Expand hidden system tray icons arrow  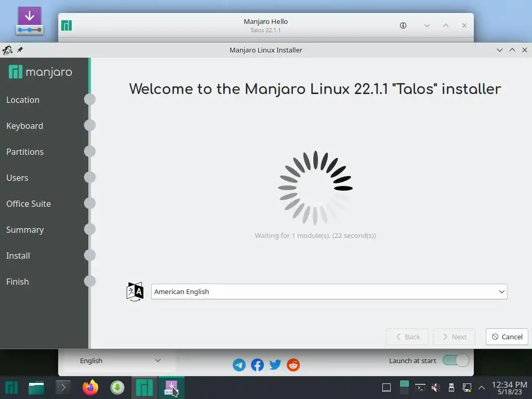tap(482, 388)
